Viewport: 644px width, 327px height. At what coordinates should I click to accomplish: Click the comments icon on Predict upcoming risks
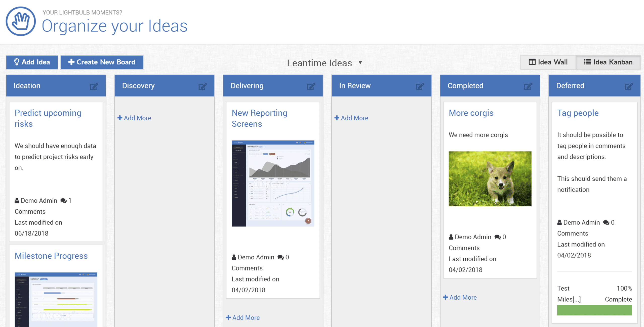(x=64, y=201)
